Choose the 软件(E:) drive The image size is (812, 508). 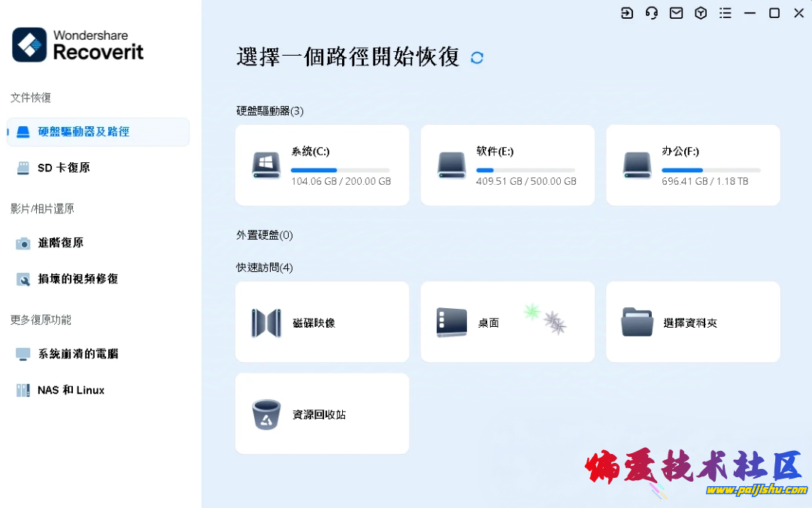(507, 165)
